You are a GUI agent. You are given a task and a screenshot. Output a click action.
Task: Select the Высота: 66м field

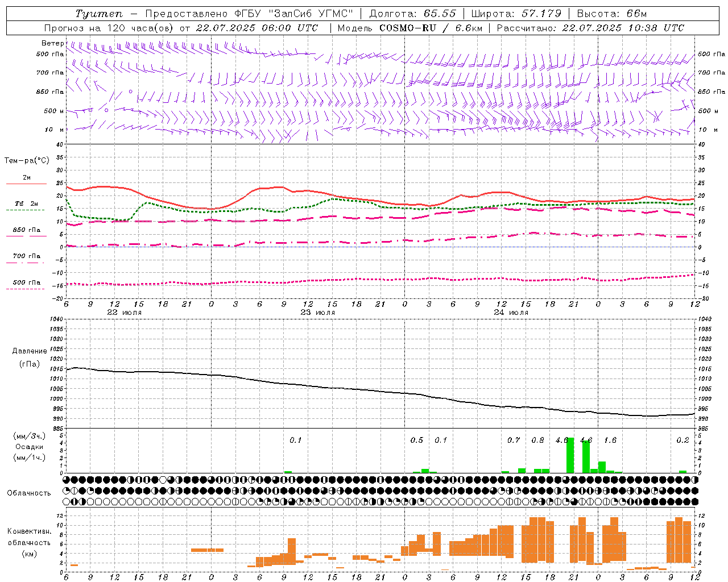click(x=611, y=14)
